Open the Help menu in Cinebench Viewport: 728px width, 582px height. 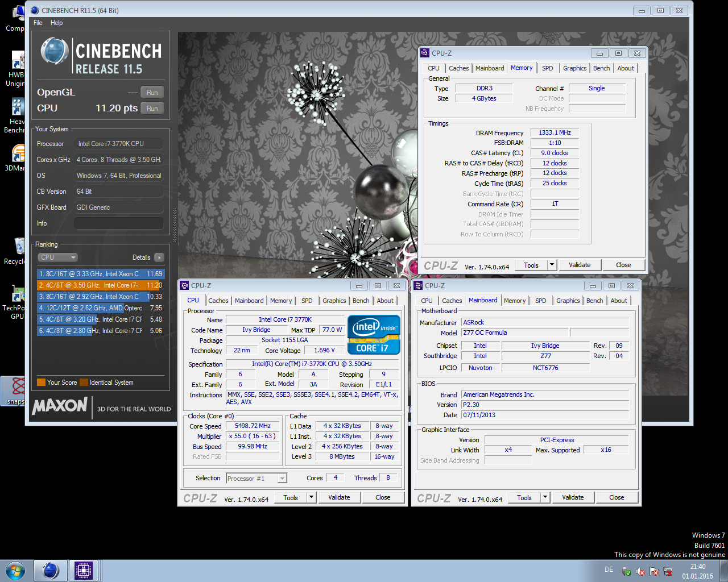56,23
